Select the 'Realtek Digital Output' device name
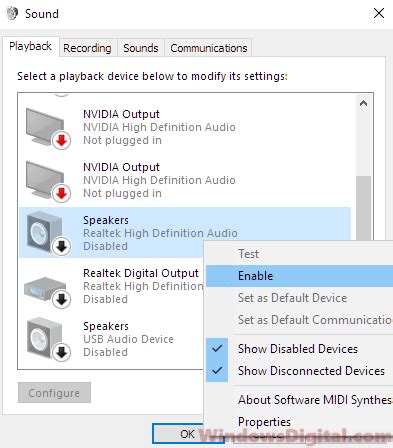 (x=141, y=273)
